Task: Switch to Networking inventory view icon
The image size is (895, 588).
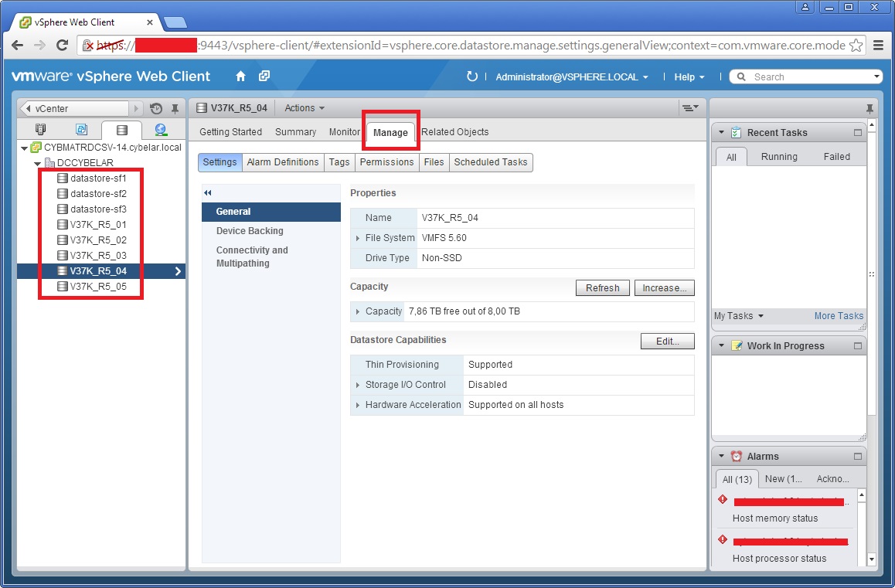Action: [x=161, y=130]
